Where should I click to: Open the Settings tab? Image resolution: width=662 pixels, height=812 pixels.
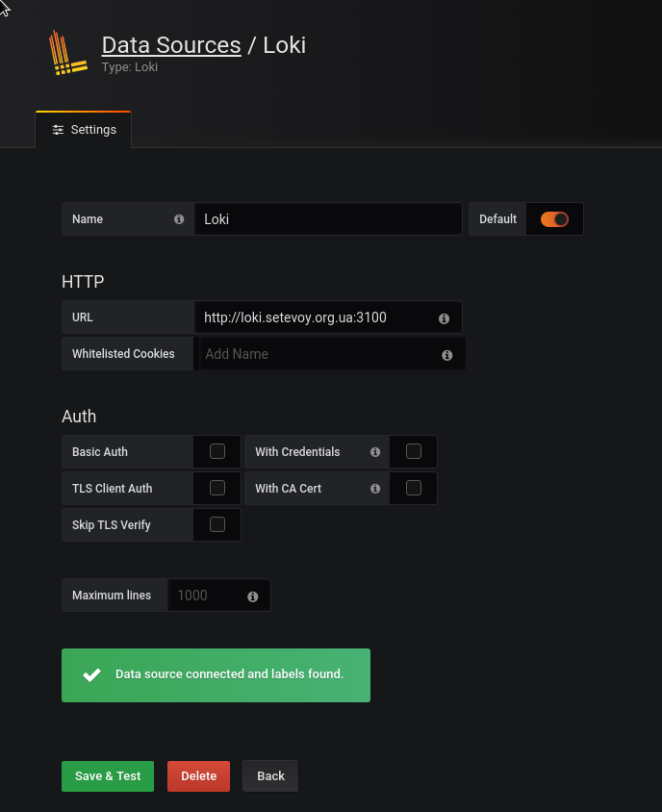point(84,130)
